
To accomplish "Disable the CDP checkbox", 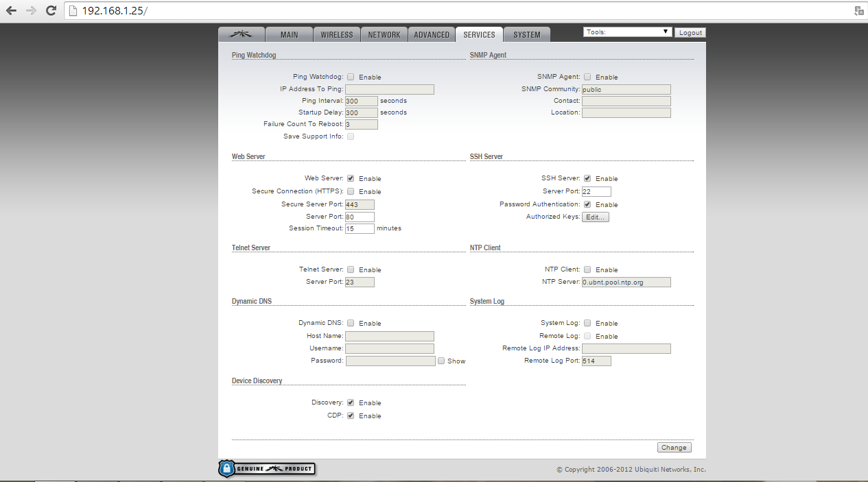I will click(x=351, y=416).
